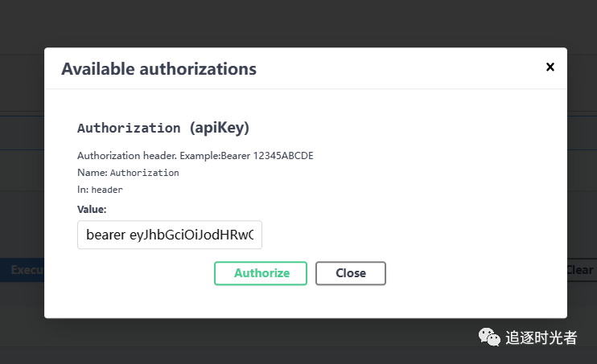The width and height of the screenshot is (597, 364).
Task: Click the 12345ABCDE example token text
Action: point(283,156)
